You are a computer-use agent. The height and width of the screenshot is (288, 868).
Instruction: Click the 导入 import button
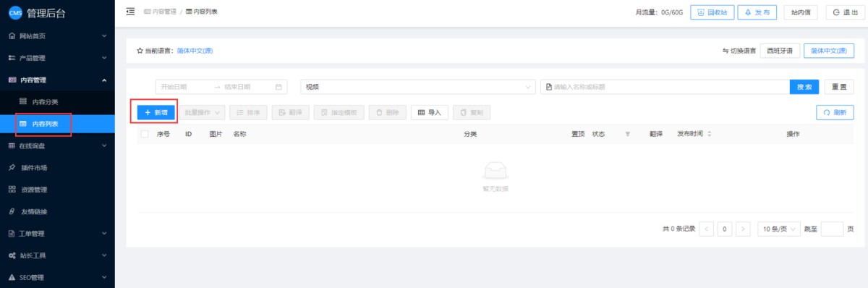tap(430, 112)
